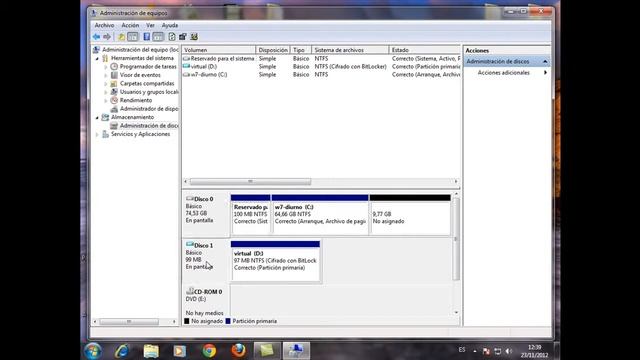Select the Reservado 100 MB partition block
Image resolution: width=640 pixels, height=360 pixels.
coord(250,215)
